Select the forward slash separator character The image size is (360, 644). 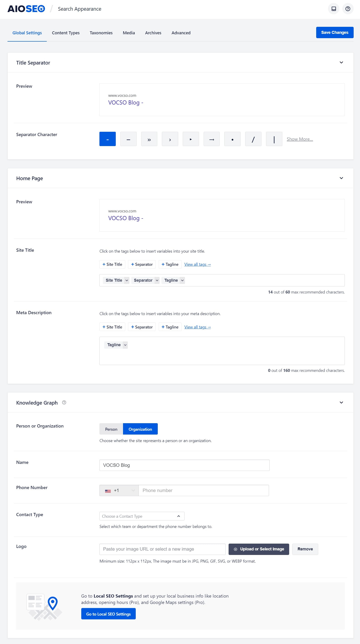(x=253, y=139)
